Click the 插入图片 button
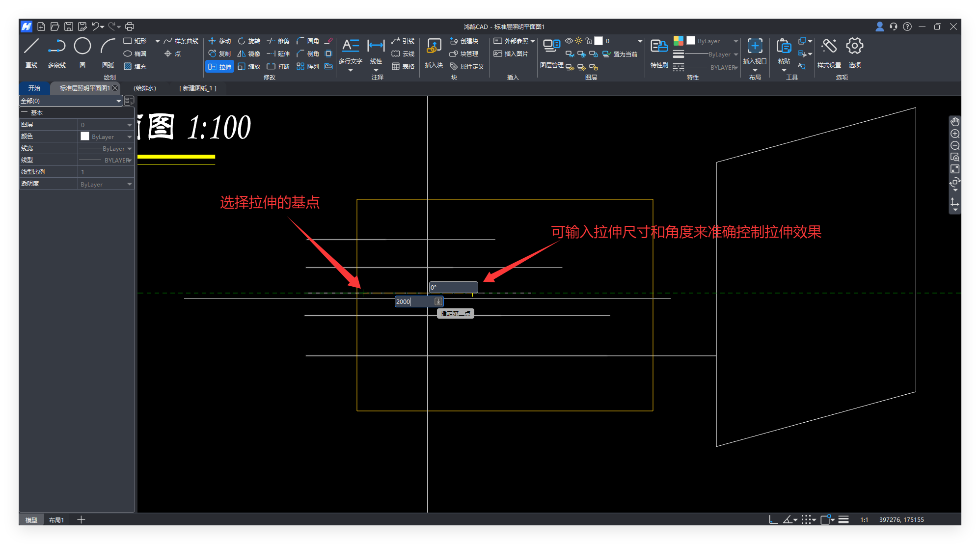Screen dimensions: 980x544 511,54
